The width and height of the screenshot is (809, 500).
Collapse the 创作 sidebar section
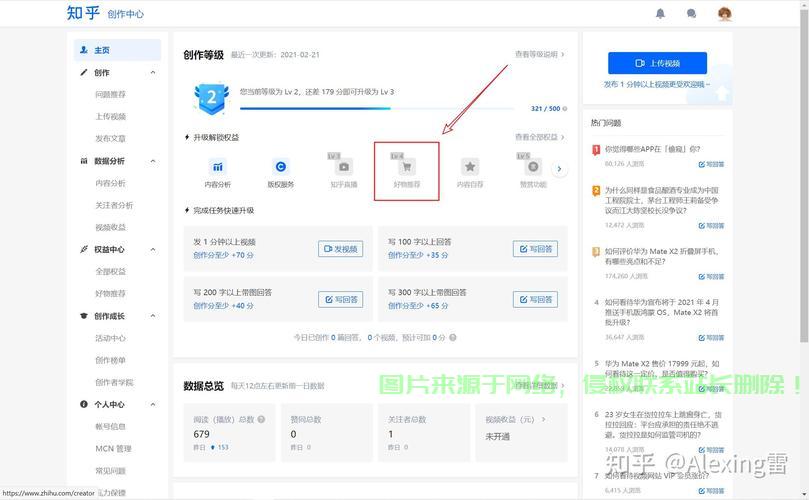coord(153,72)
